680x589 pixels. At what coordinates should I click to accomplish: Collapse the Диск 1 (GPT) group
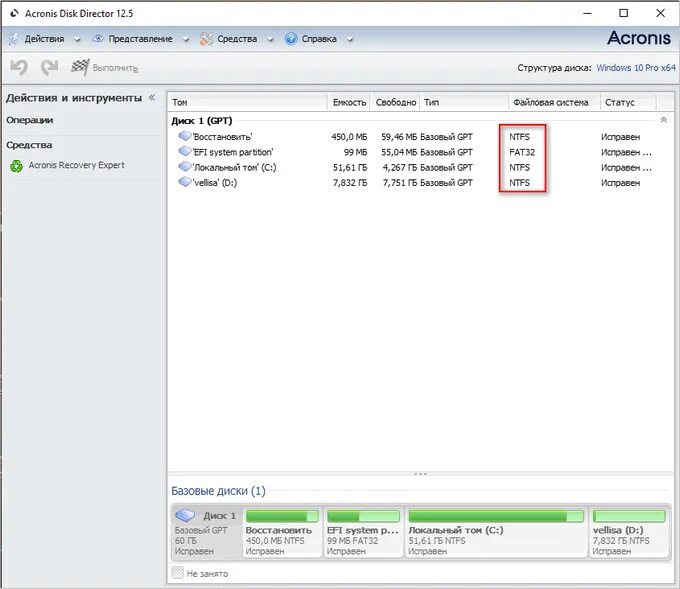point(664,120)
